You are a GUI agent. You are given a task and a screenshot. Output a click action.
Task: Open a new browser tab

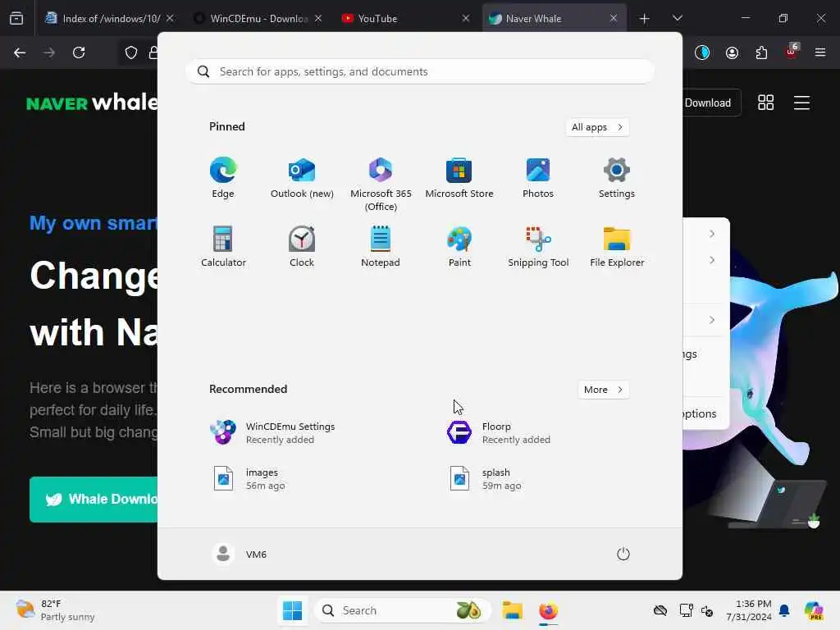645,18
